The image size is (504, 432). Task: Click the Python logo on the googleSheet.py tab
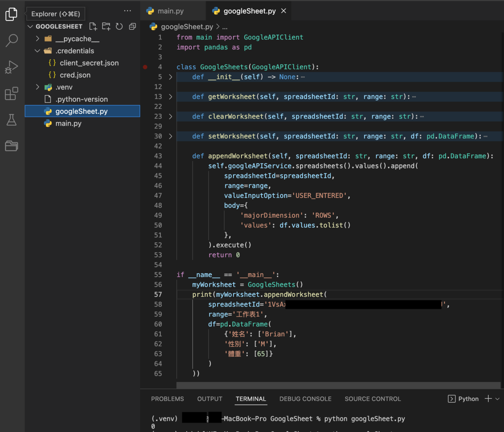(x=217, y=11)
